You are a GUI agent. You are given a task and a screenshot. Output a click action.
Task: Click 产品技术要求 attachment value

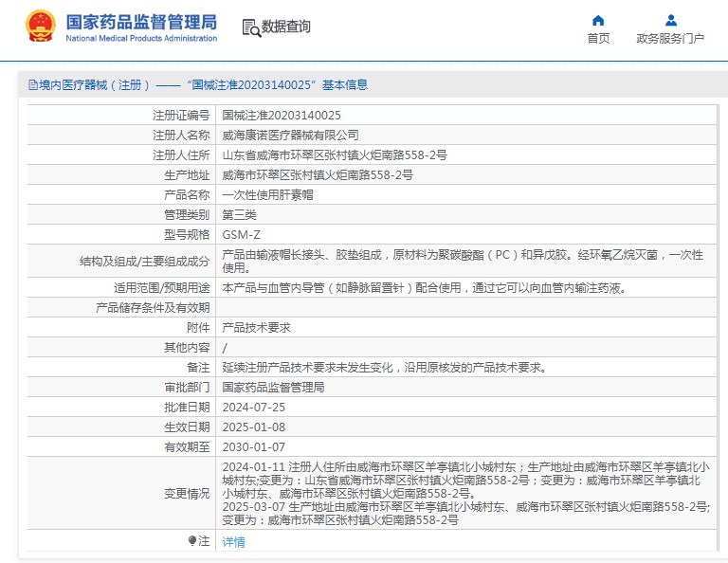256,328
